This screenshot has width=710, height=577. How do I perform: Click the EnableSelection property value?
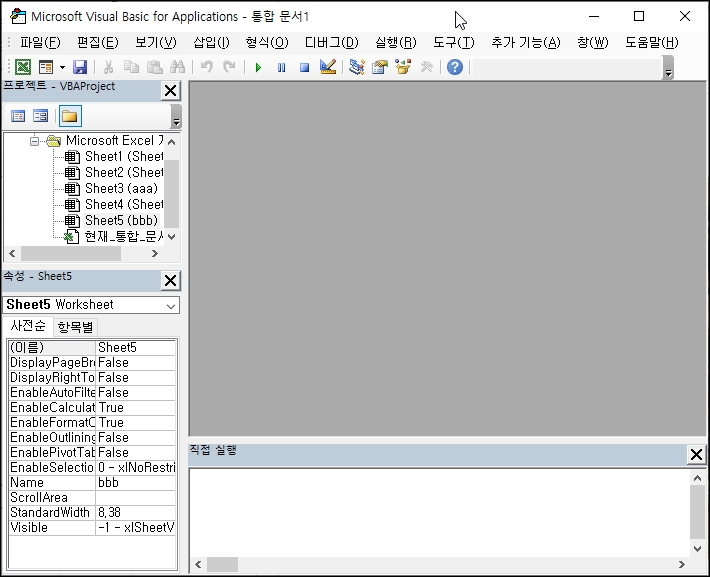136,467
